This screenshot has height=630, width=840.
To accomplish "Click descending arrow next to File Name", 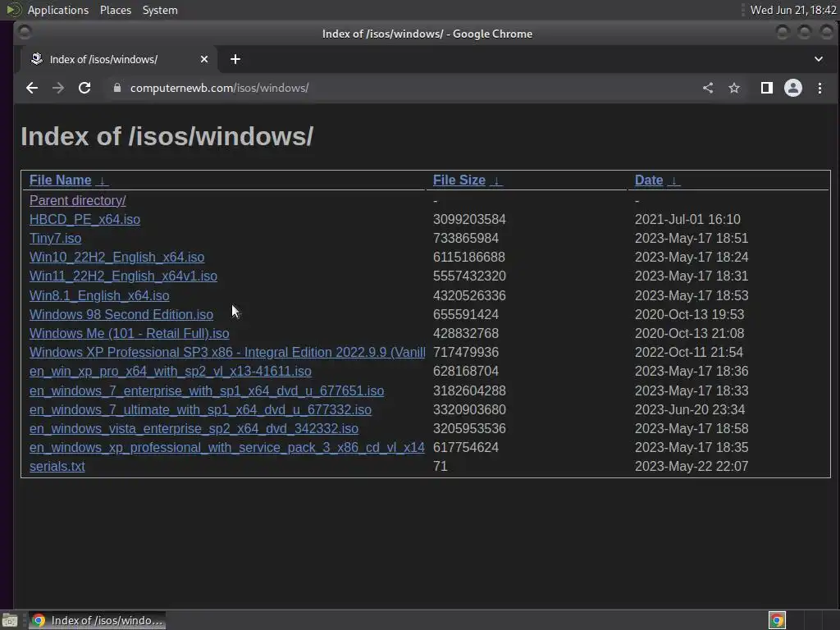I will pos(102,181).
